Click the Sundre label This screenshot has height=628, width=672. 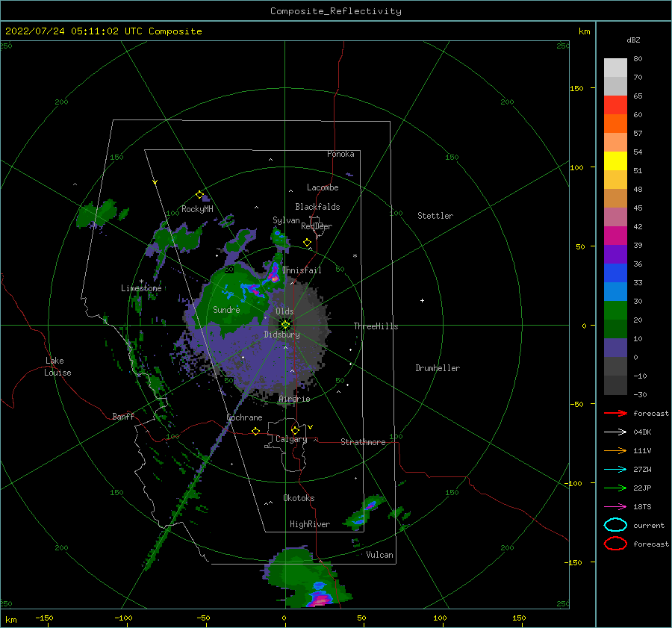tap(226, 309)
